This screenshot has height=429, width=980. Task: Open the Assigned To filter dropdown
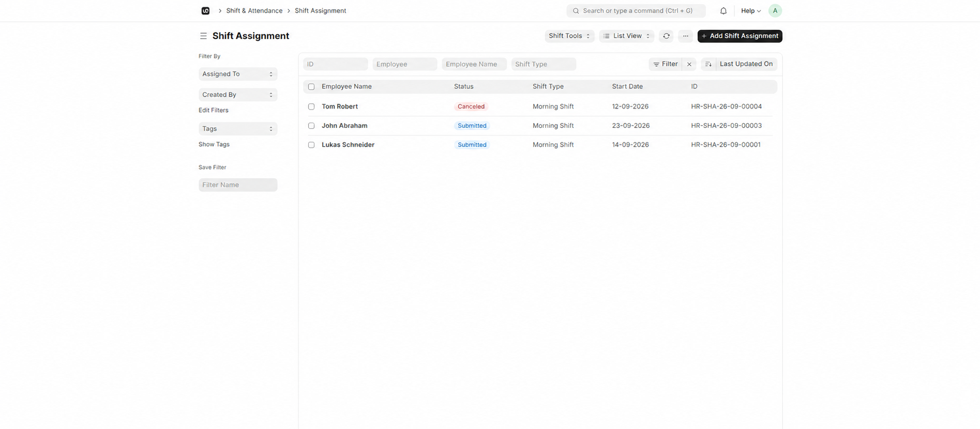tap(238, 74)
